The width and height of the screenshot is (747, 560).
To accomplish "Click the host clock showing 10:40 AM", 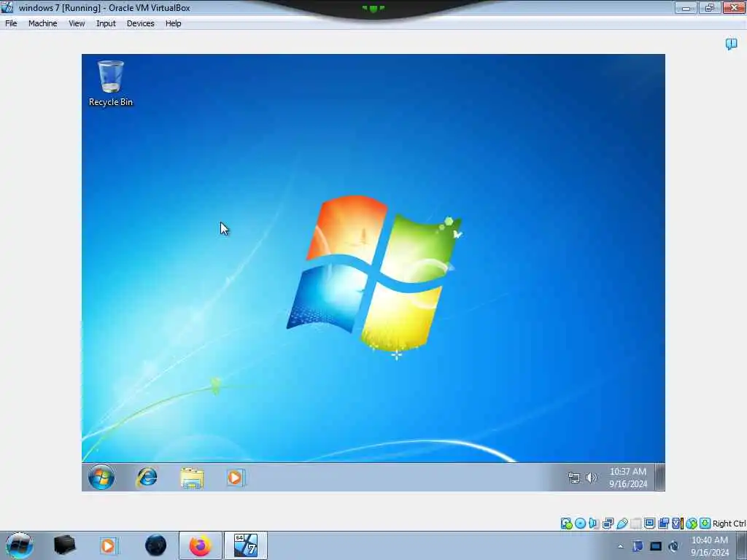I will click(710, 546).
